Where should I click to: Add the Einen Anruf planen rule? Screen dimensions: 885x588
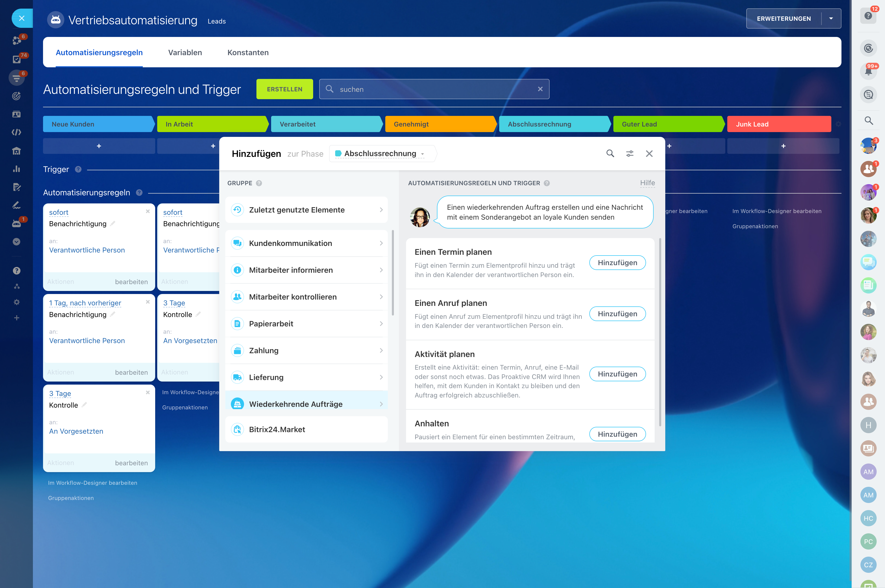click(617, 314)
